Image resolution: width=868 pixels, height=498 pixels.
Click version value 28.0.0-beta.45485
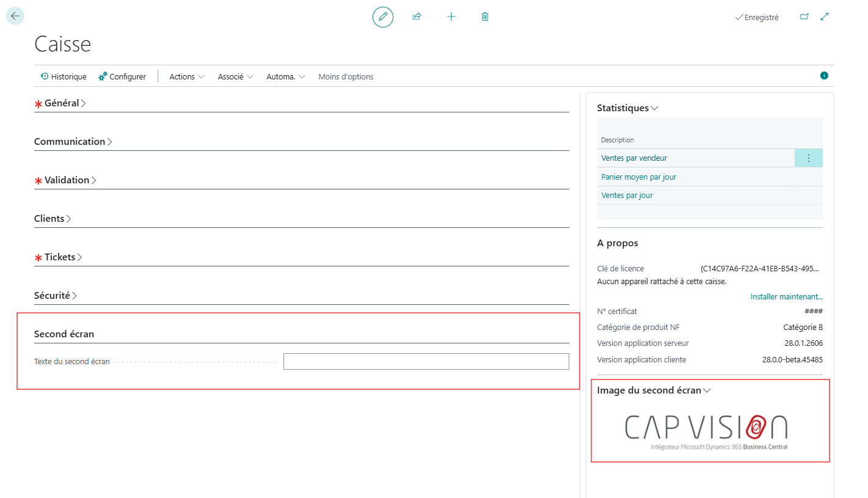tap(792, 360)
